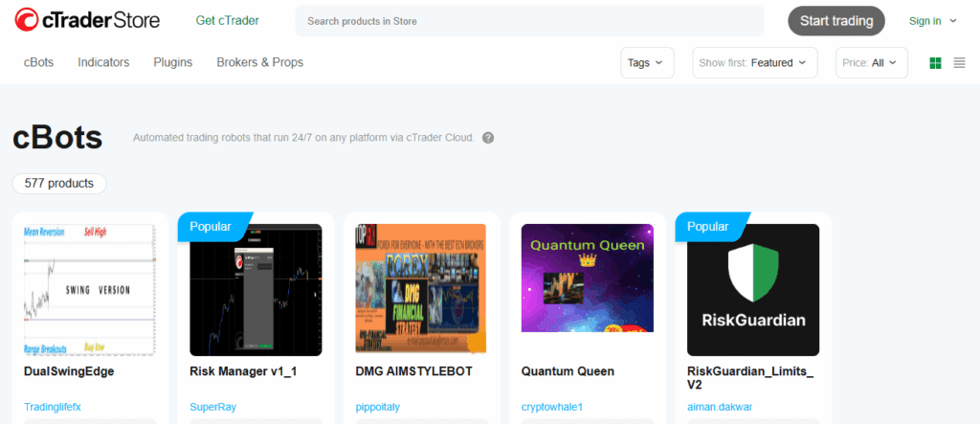Click the cTrader Store logo
The image size is (980, 424).
click(x=87, y=21)
